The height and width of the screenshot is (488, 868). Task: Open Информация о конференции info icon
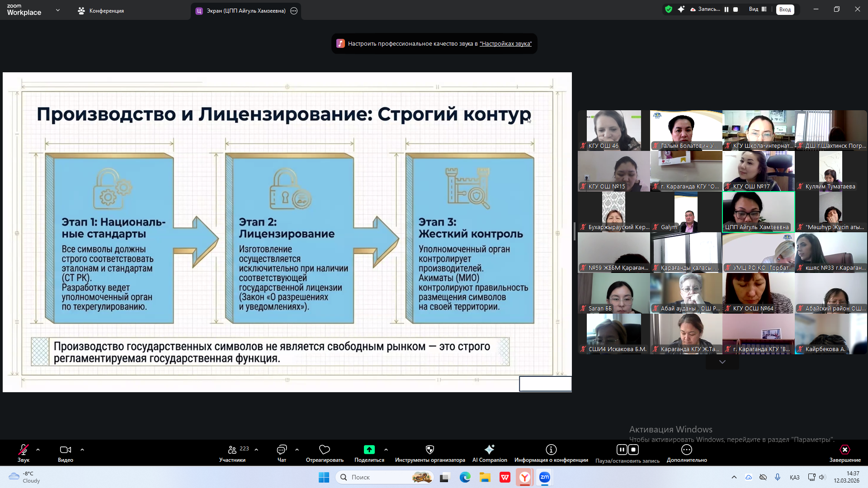point(551,450)
